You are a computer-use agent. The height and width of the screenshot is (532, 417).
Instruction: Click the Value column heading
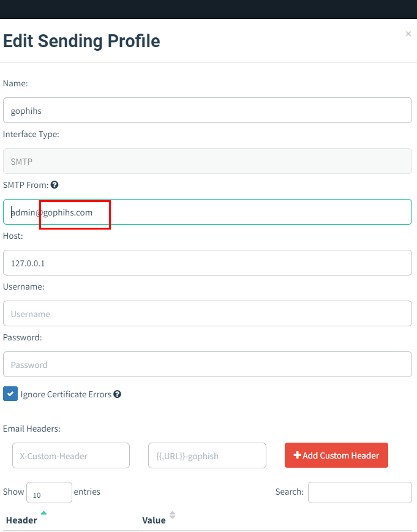coord(154,520)
